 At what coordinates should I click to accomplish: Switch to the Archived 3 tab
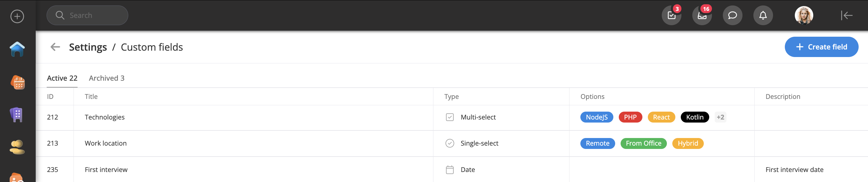click(106, 78)
